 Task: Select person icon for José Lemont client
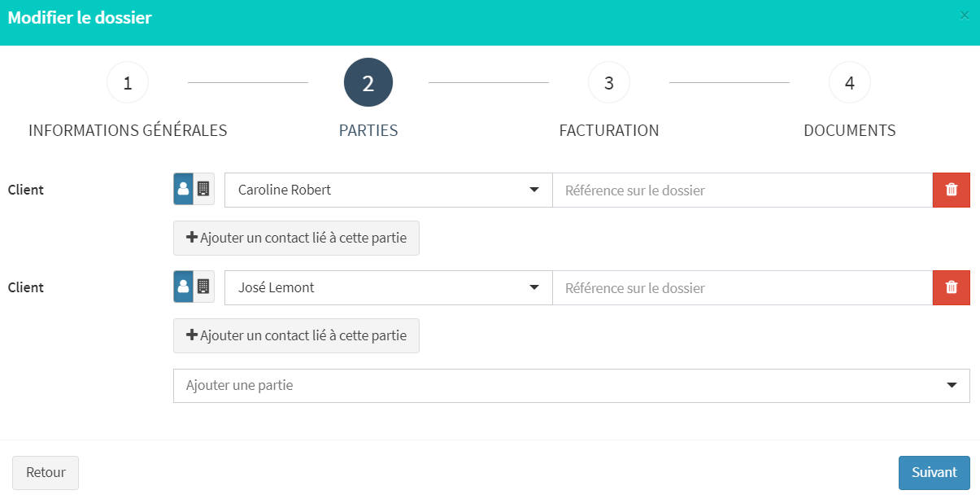184,287
